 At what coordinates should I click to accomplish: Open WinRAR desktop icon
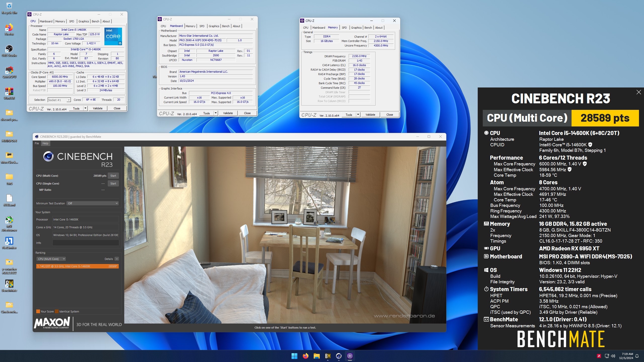pyautogui.click(x=9, y=93)
